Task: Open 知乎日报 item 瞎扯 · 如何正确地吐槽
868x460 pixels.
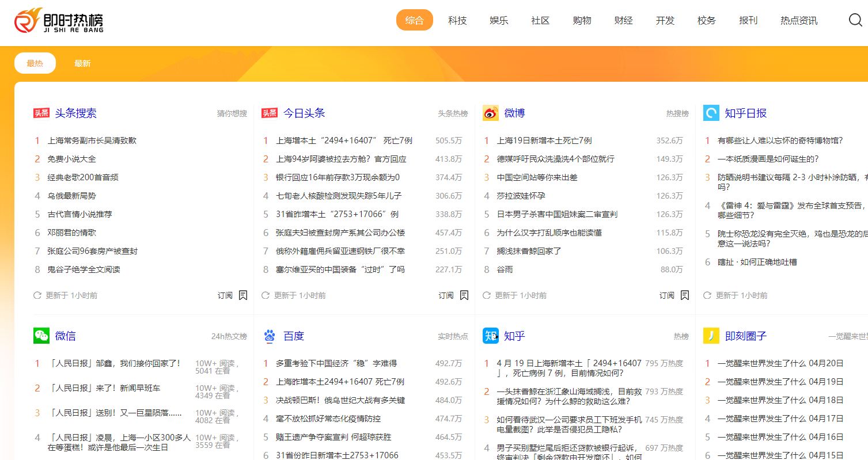Action: pos(757,262)
